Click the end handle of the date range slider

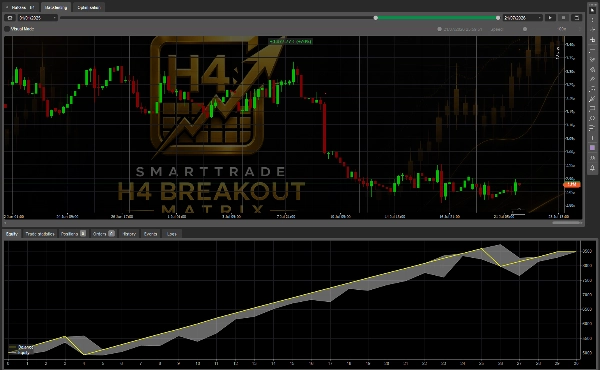tap(498, 18)
